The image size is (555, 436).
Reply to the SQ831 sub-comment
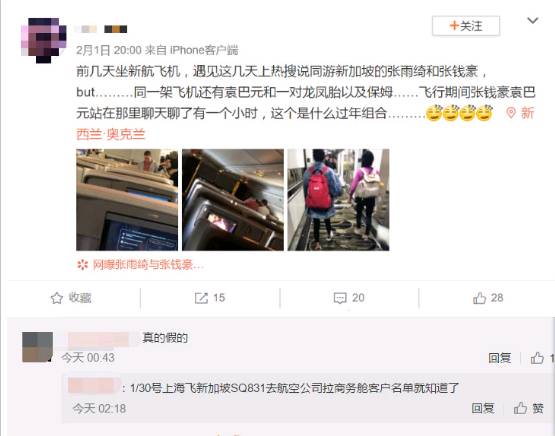click(483, 408)
